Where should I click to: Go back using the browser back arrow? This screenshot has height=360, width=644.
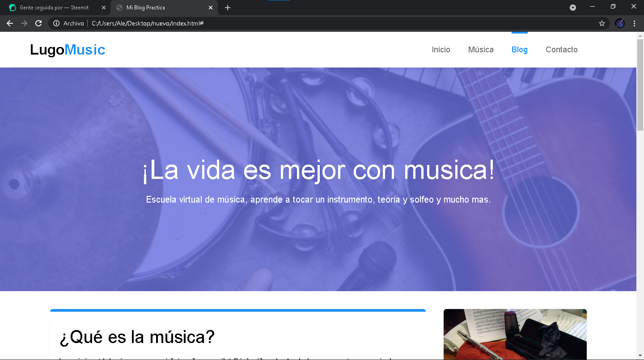(10, 23)
